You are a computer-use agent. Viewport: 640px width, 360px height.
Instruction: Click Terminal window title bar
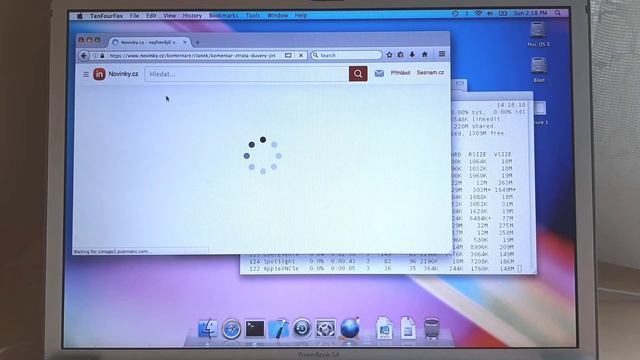(x=492, y=96)
